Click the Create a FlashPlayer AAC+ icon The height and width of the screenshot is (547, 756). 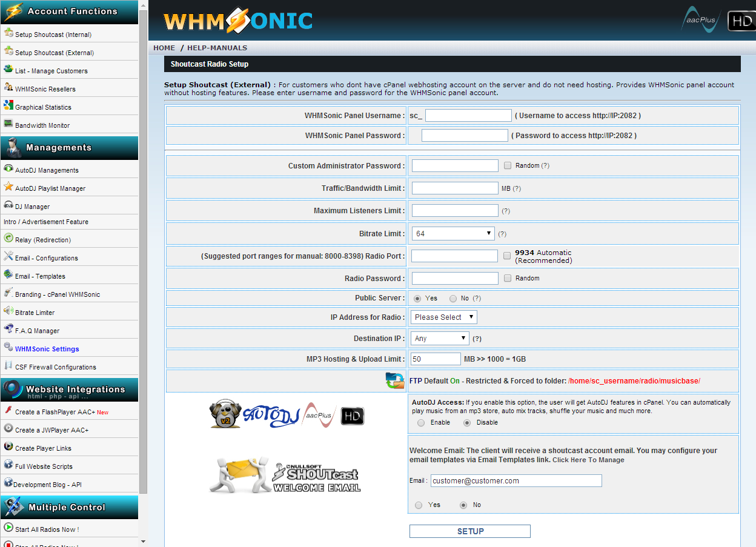click(x=8, y=410)
